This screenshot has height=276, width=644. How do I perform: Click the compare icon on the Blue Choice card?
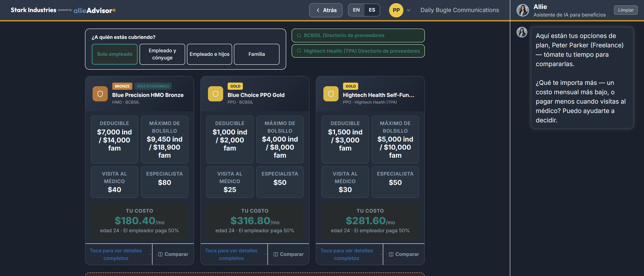point(275,254)
